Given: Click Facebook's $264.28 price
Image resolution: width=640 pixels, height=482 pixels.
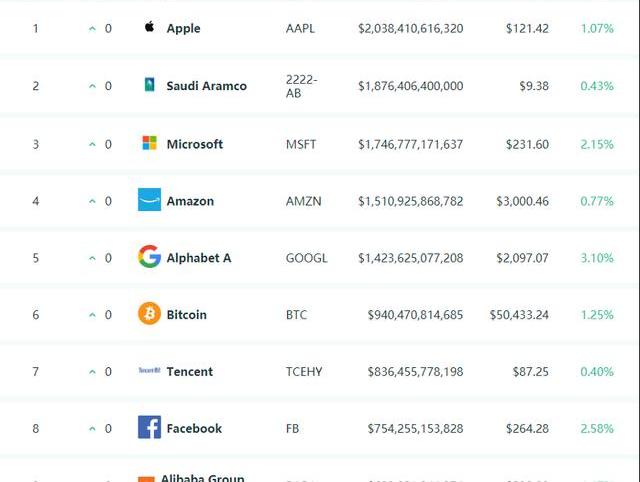Looking at the screenshot, I should (527, 429).
